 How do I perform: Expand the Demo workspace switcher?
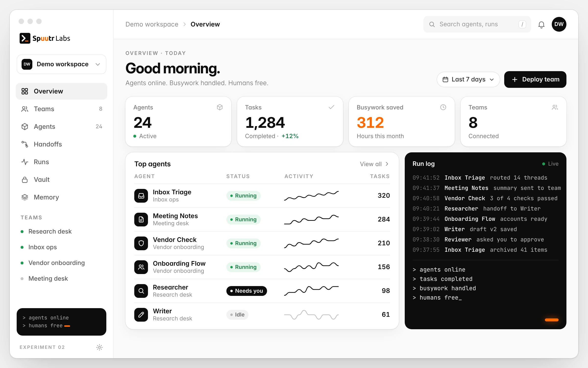[x=61, y=64]
